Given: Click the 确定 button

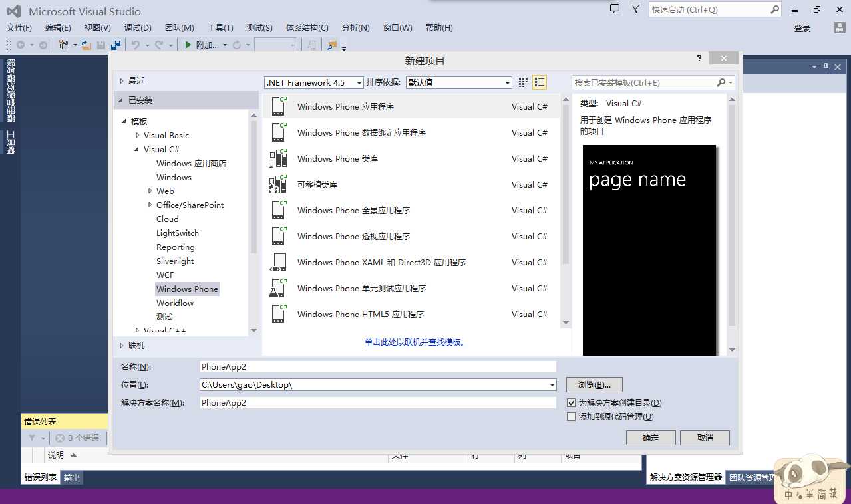Looking at the screenshot, I should (x=651, y=438).
